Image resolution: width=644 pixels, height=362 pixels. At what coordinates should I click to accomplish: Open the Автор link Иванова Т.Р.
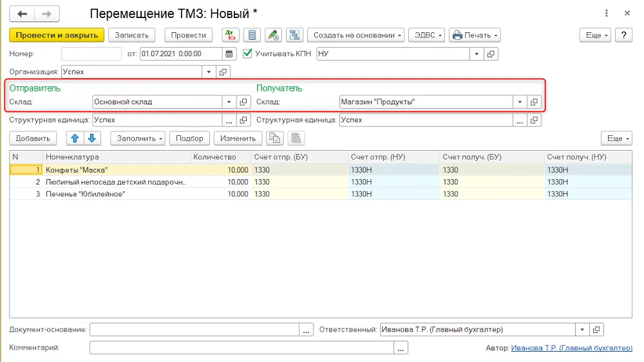pos(572,348)
